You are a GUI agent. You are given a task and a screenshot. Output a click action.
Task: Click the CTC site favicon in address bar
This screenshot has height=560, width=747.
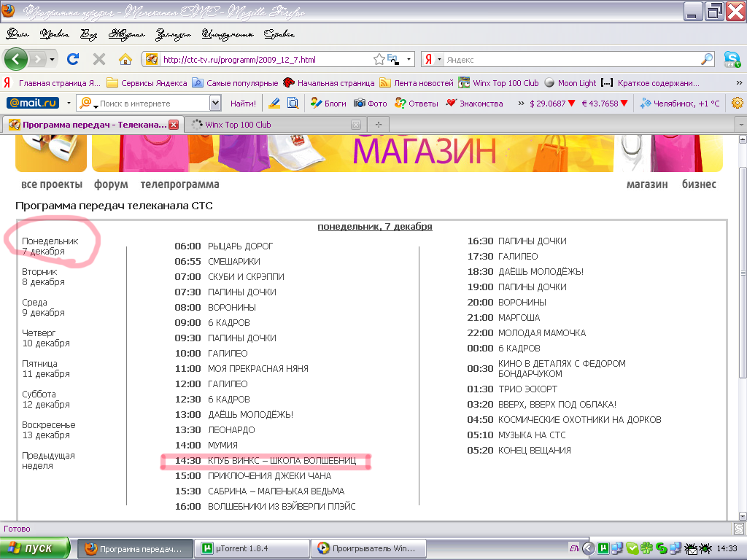tap(152, 60)
